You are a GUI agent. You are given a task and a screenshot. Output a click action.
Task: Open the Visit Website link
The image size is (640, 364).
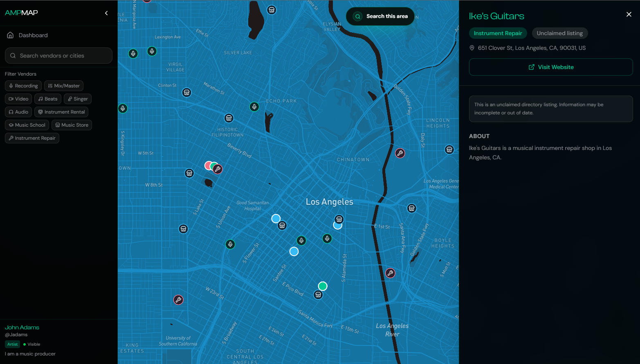551,67
